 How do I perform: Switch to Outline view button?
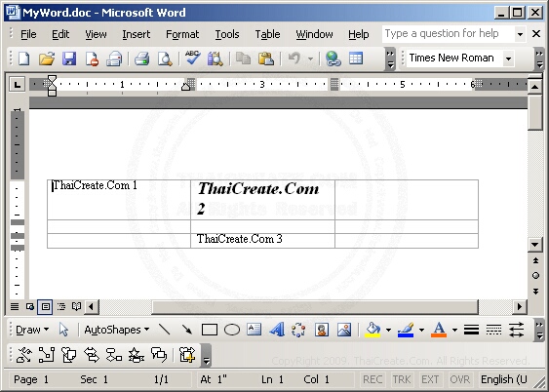coord(61,307)
